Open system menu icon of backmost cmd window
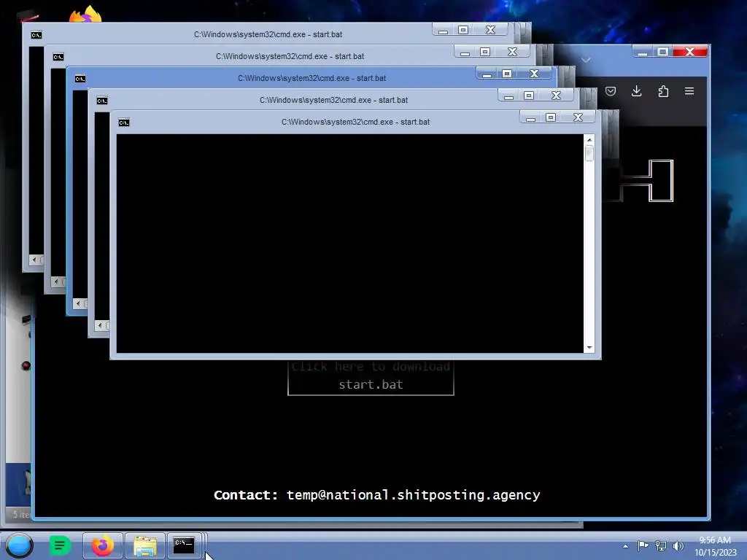Viewport: 747px width, 560px height. point(36,35)
